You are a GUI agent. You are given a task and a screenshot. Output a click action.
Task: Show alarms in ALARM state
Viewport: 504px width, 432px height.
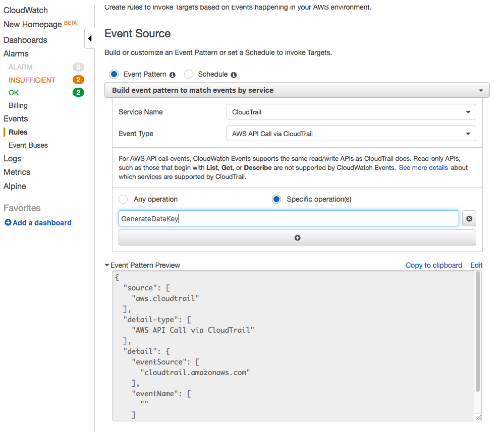[x=21, y=67]
